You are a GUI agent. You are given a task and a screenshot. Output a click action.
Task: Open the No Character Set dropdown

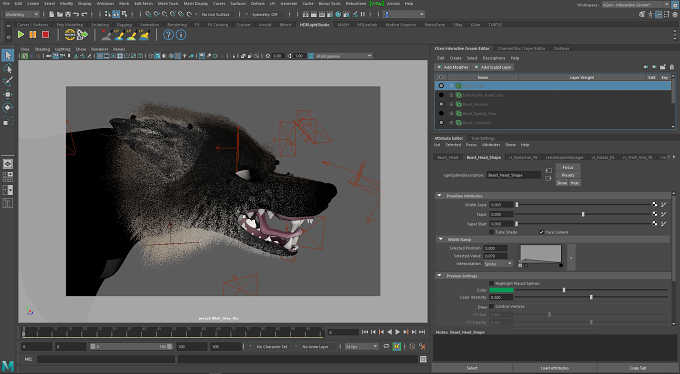(272, 346)
